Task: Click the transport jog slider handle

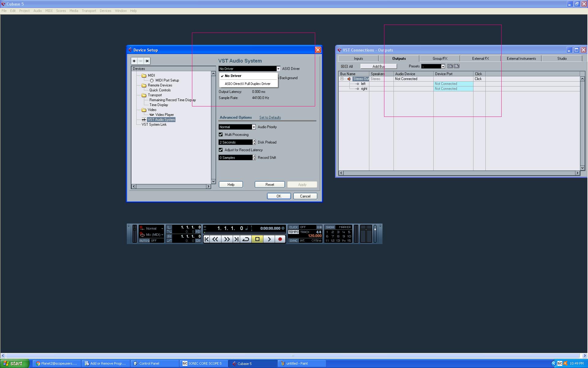Action: tap(375, 229)
